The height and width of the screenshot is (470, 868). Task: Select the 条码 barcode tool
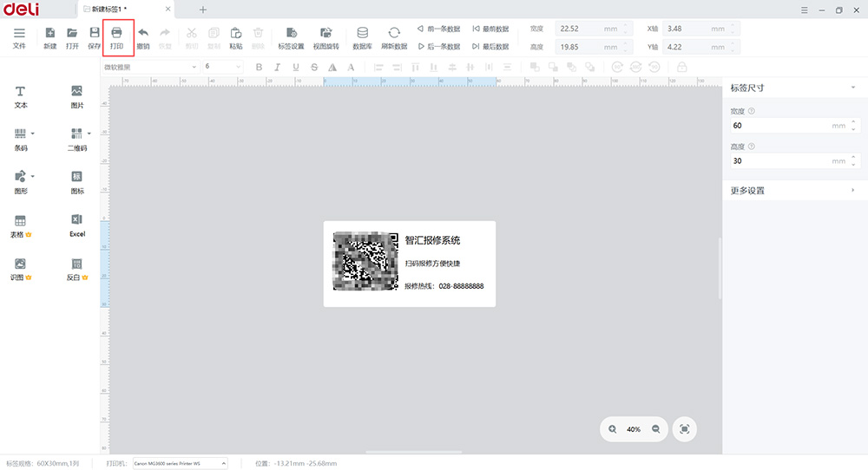21,140
